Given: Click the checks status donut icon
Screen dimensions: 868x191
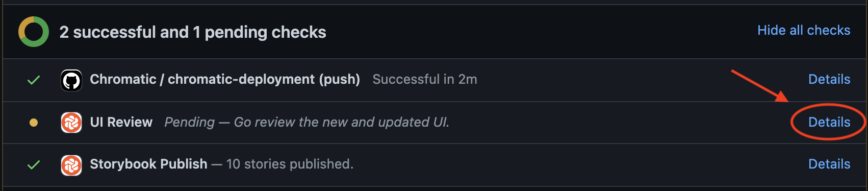Looking at the screenshot, I should (34, 32).
